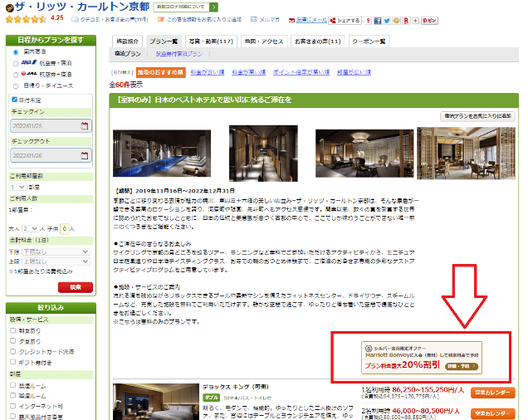The height and width of the screenshot is (420, 528).
Task: Open vacancy calendar for 1-person rate
Action: [492, 393]
